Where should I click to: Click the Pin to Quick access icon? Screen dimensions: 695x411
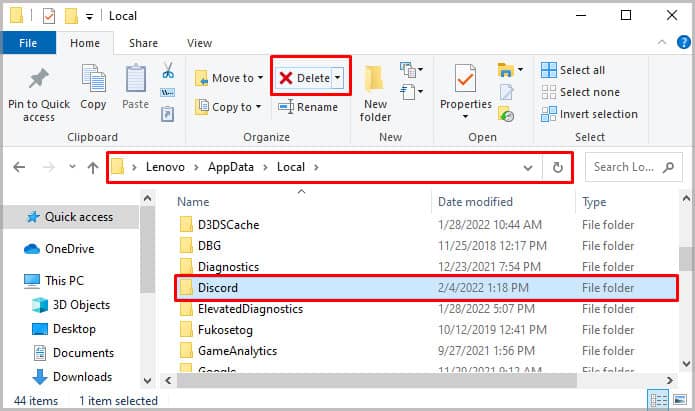click(x=39, y=79)
